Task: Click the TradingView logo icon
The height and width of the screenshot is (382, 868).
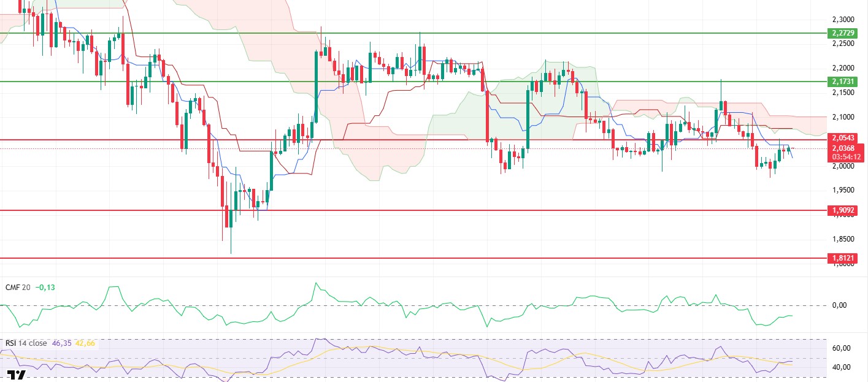Action: [x=17, y=375]
